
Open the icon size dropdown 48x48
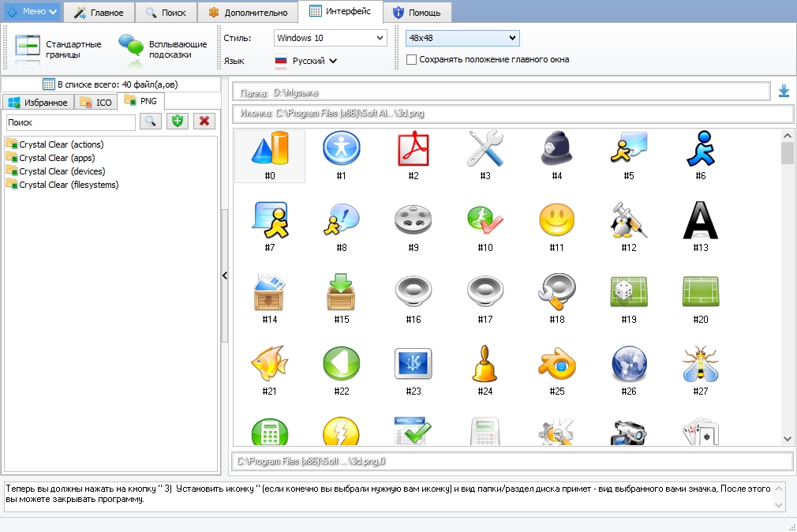click(462, 38)
